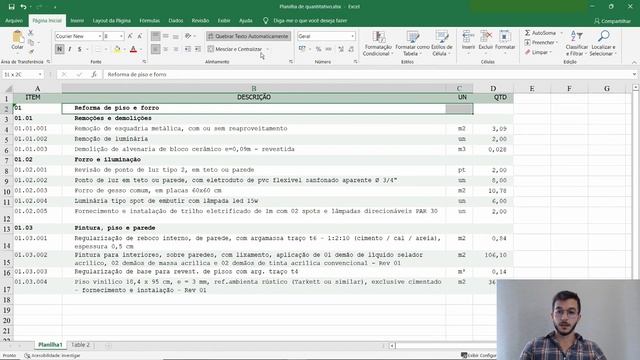Open the Geral number format dropdown
The height and width of the screenshot is (360, 640).
(353, 36)
